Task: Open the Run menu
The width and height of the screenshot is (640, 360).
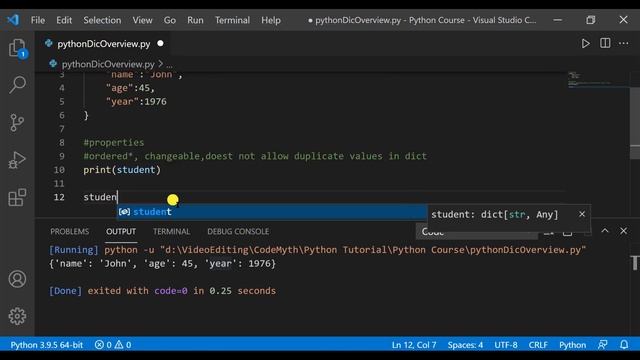Action: tap(195, 20)
